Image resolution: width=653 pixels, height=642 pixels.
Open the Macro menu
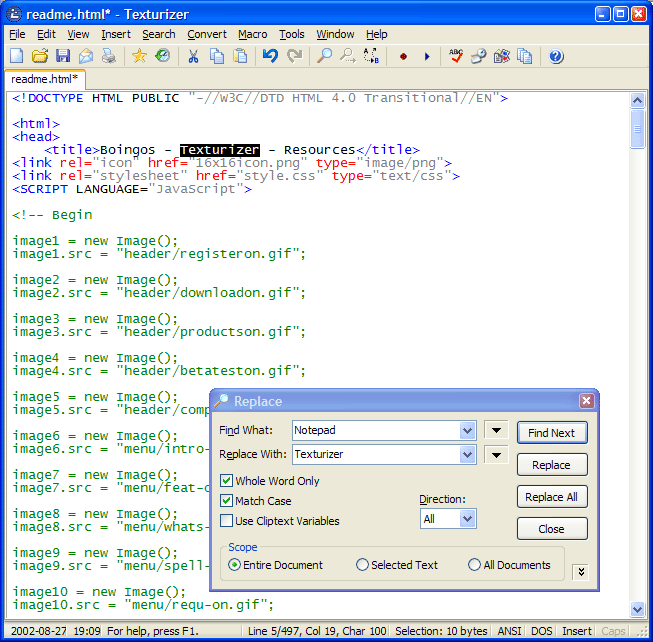pos(253,34)
